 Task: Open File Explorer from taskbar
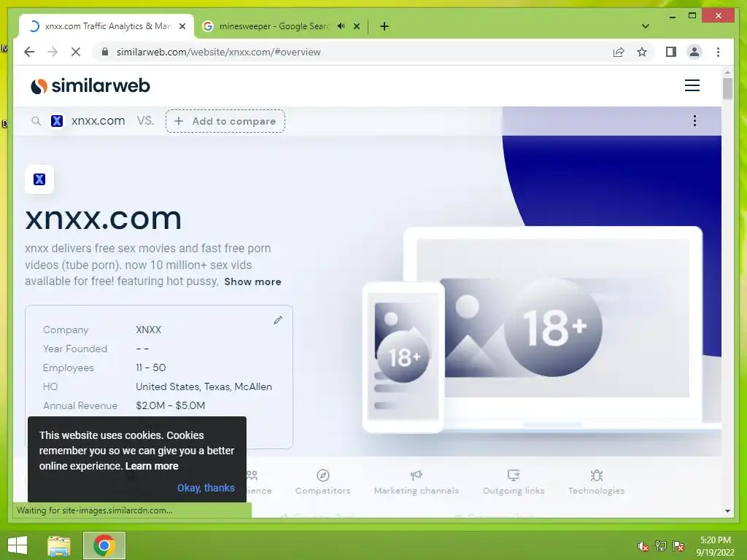click(59, 545)
